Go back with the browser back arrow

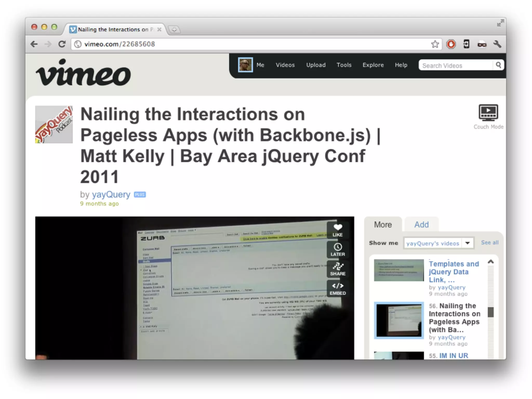pos(34,44)
